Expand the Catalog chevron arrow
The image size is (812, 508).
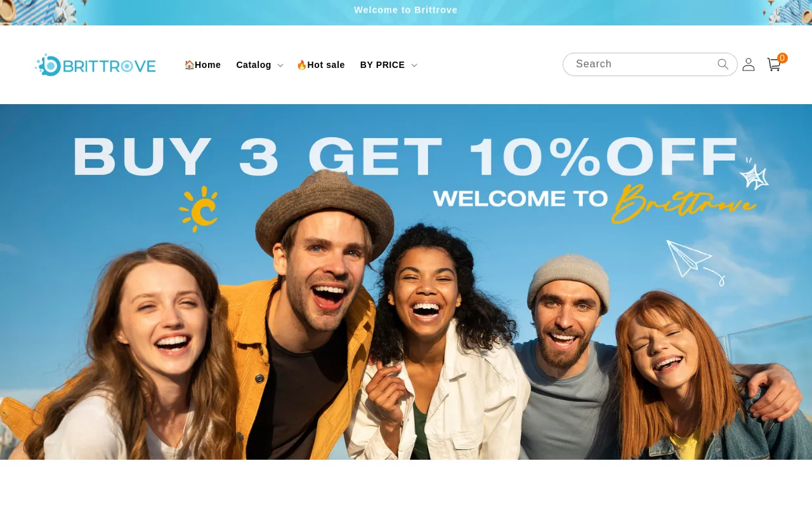tap(280, 65)
